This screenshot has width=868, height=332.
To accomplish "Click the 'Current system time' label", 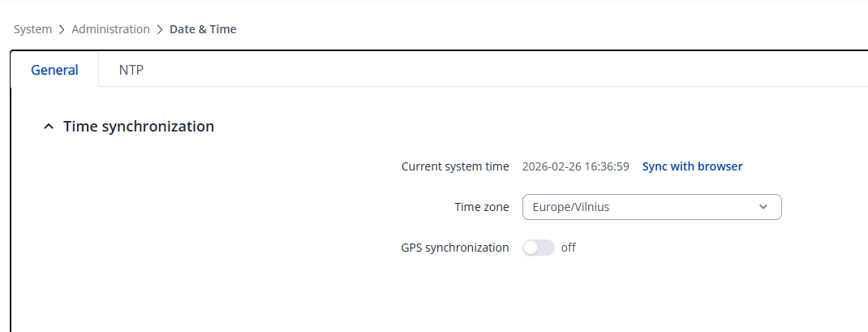I will click(x=455, y=166).
